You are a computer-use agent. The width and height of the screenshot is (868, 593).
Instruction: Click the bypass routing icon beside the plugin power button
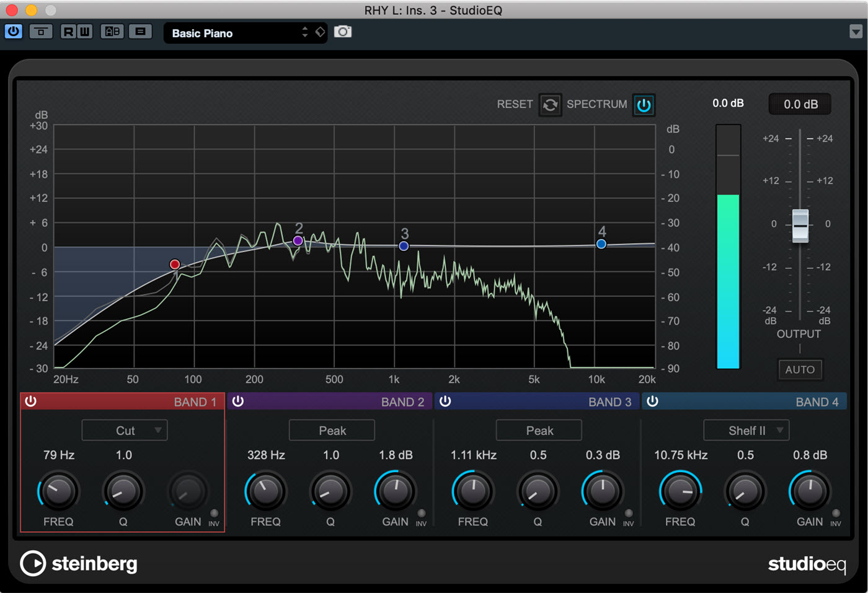[x=41, y=32]
